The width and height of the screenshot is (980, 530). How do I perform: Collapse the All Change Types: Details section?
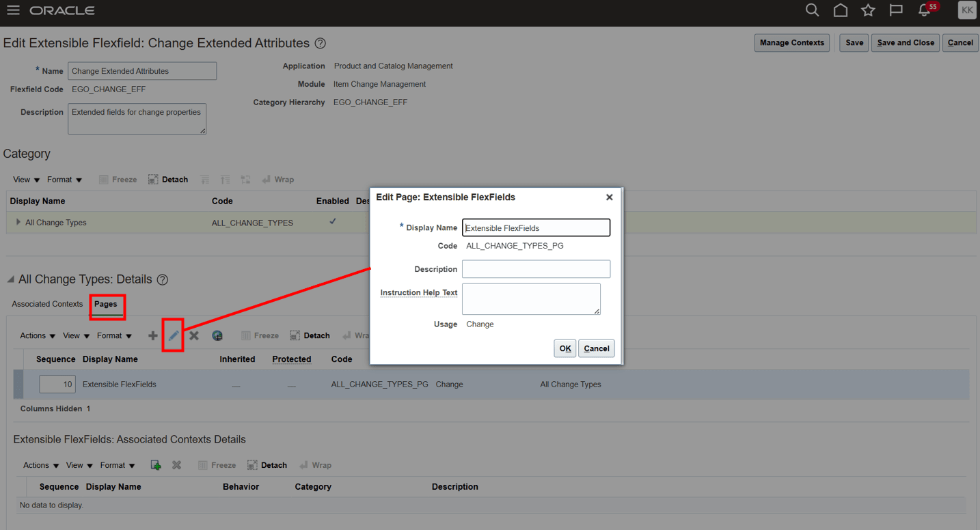[x=10, y=279]
